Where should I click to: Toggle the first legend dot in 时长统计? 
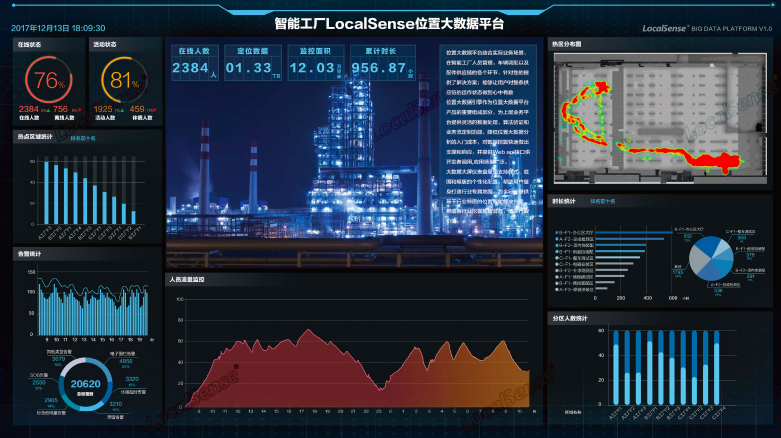555,230
